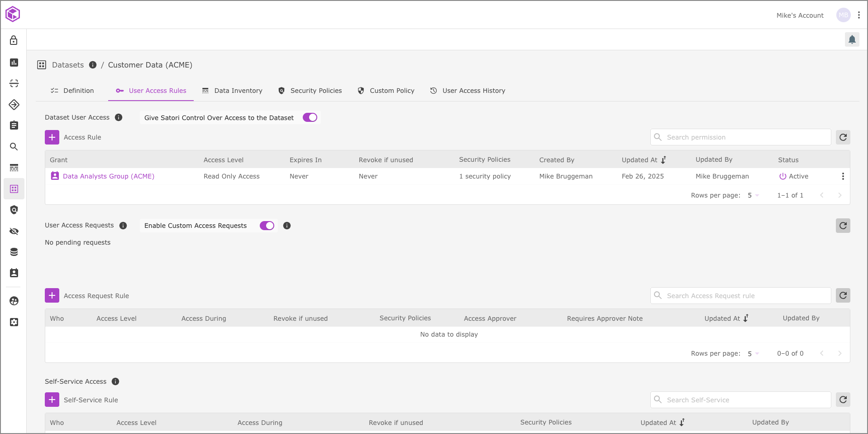
Task: Disable Enable Custom Access Requests toggle
Action: (x=267, y=226)
